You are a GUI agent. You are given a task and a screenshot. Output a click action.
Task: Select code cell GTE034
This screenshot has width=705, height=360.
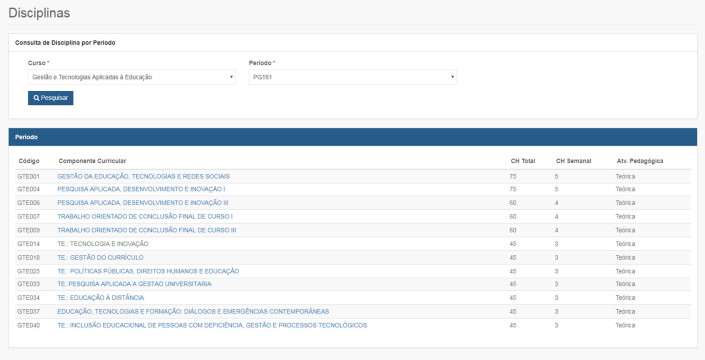click(x=28, y=298)
